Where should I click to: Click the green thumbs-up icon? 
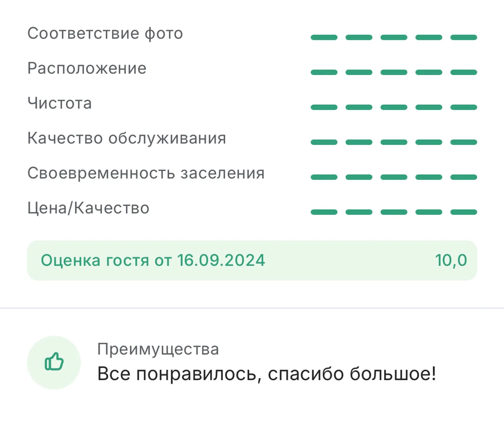click(54, 362)
